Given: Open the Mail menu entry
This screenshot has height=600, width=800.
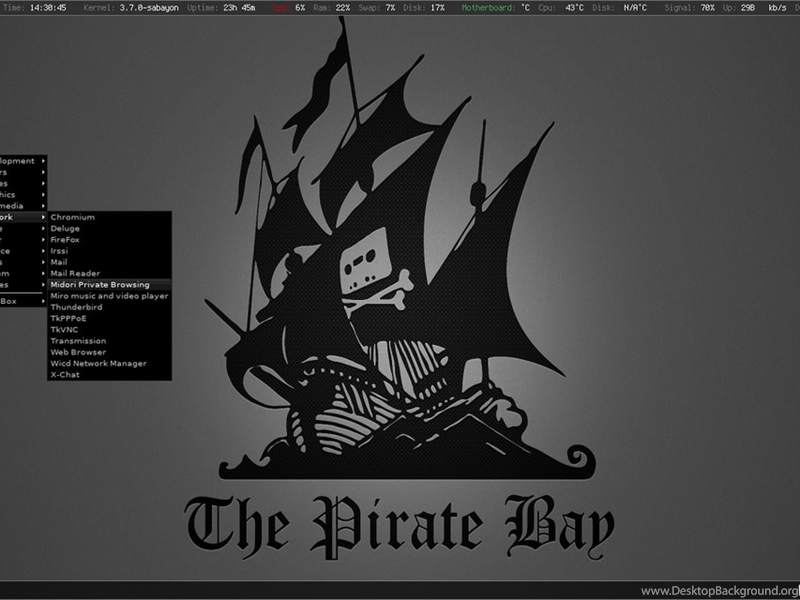Looking at the screenshot, I should click(x=109, y=262).
